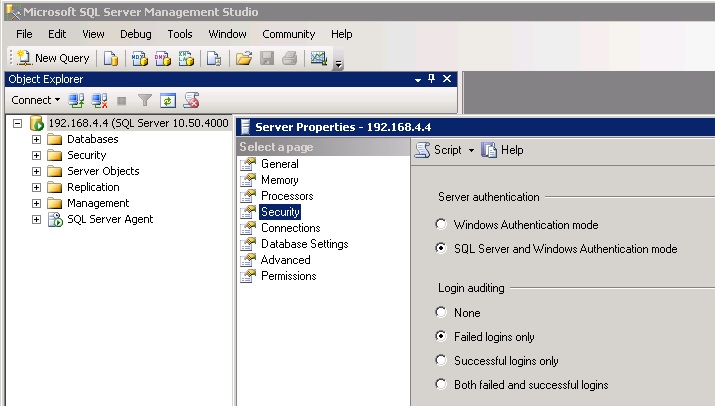Select Windows Authentication mode
This screenshot has width=715, height=406.
tap(441, 224)
